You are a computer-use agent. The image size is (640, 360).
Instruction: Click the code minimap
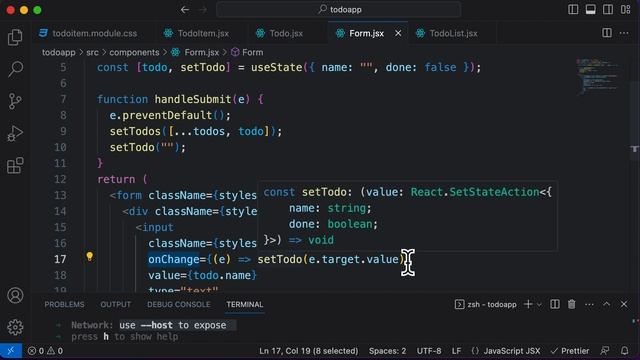(597, 76)
